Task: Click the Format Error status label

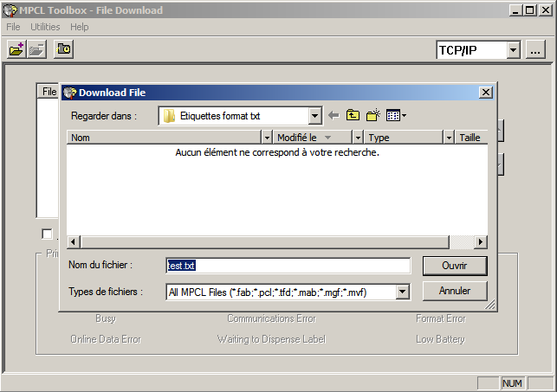Action: (x=441, y=318)
